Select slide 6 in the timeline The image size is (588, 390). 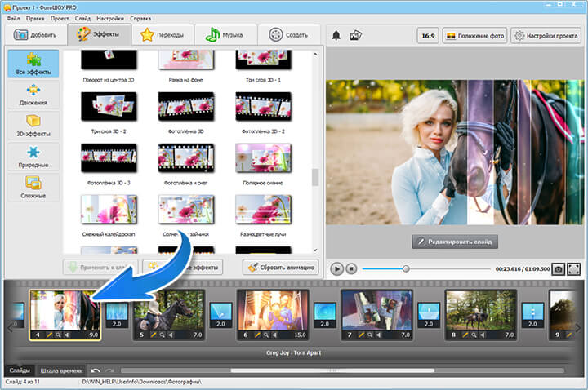pos(273,315)
